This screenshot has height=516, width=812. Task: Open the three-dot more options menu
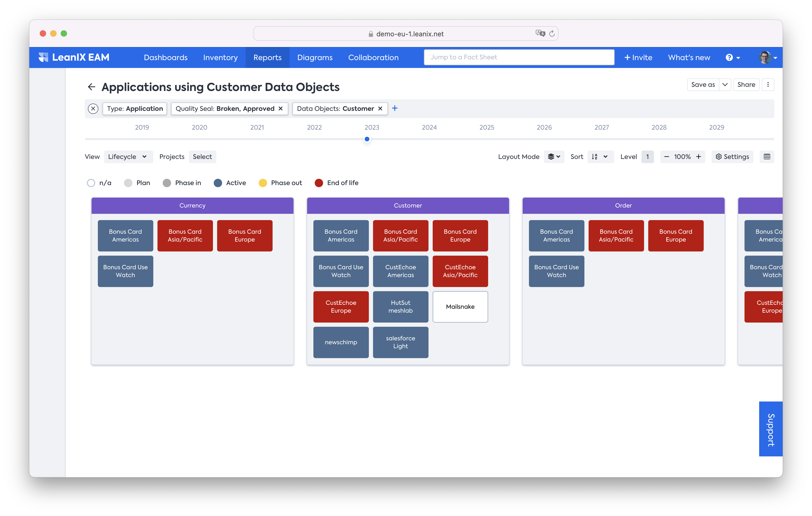tap(768, 85)
